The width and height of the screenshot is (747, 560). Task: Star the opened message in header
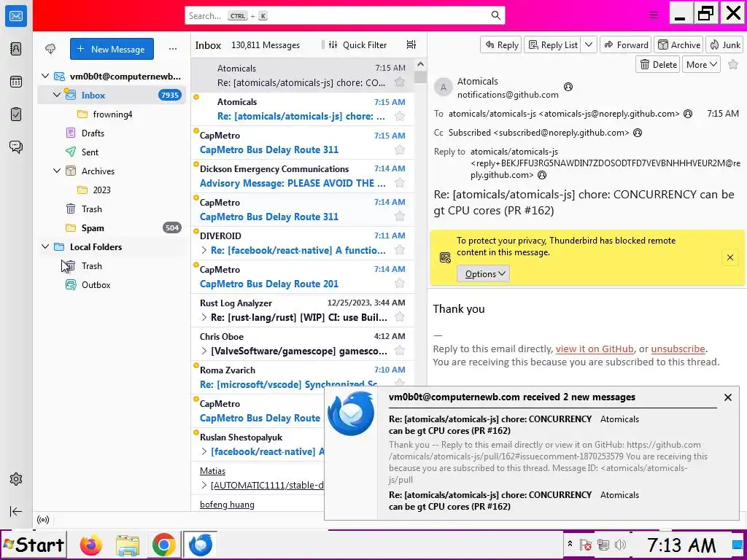pos(734,64)
